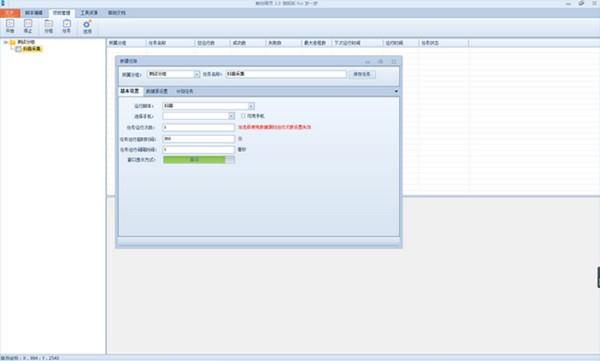Open the run script (运行脚本) dropdown
Screen dimensions: 600x361
(x=251, y=106)
